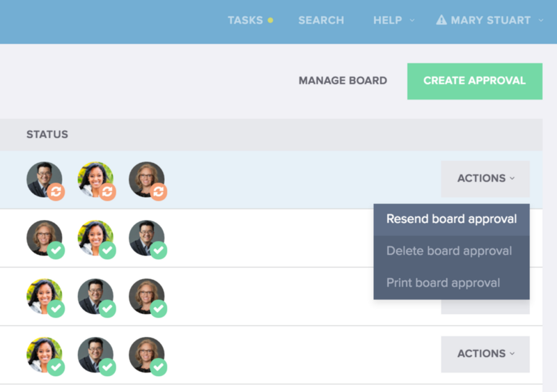Image resolution: width=557 pixels, height=392 pixels.
Task: Click the pending row's blonde woman avatar
Action: click(x=146, y=180)
